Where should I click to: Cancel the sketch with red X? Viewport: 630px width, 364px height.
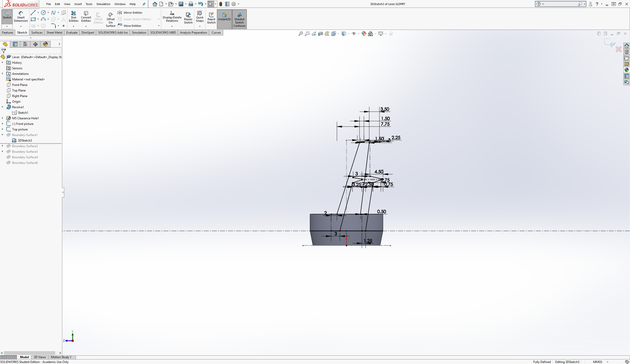(619, 49)
